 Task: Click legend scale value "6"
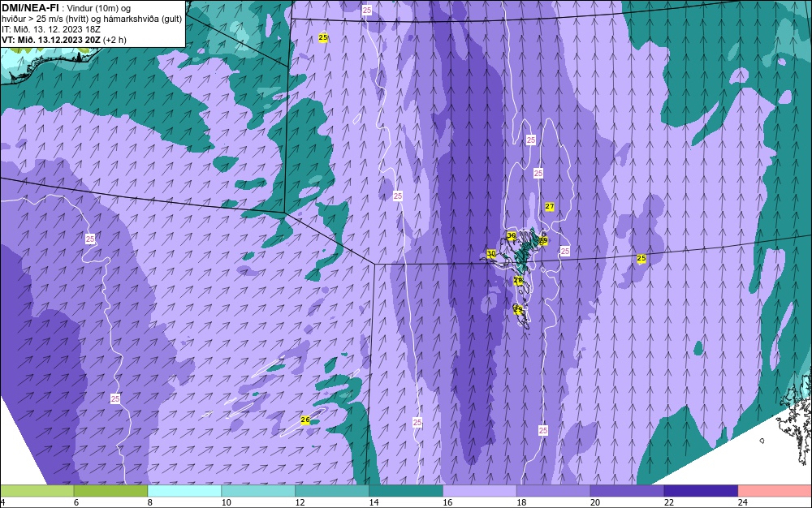pos(76,502)
